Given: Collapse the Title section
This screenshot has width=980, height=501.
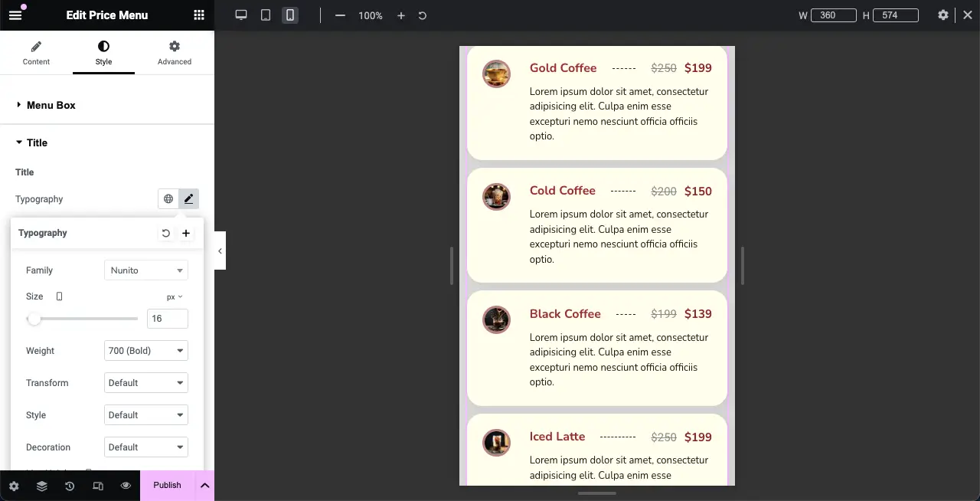Looking at the screenshot, I should (x=107, y=142).
